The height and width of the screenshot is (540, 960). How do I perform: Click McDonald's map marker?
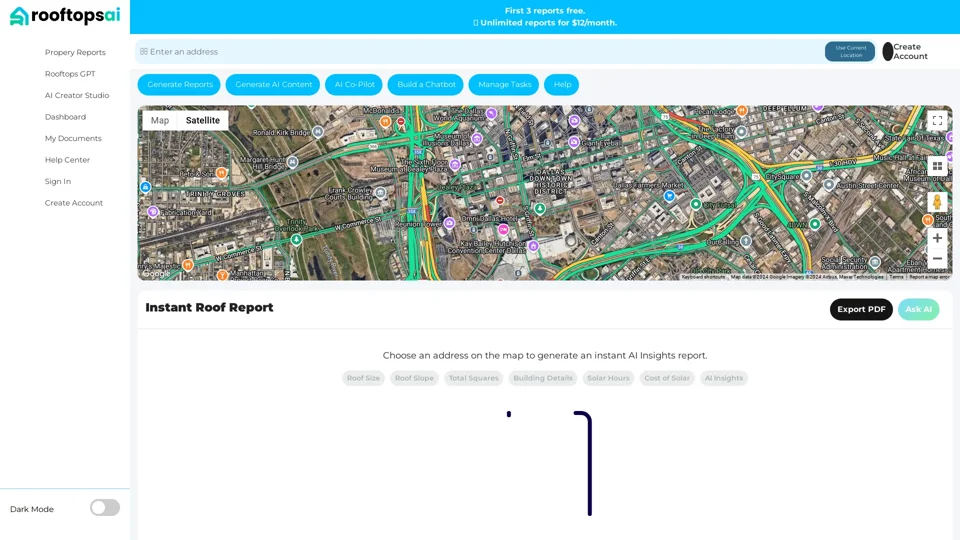click(386, 121)
